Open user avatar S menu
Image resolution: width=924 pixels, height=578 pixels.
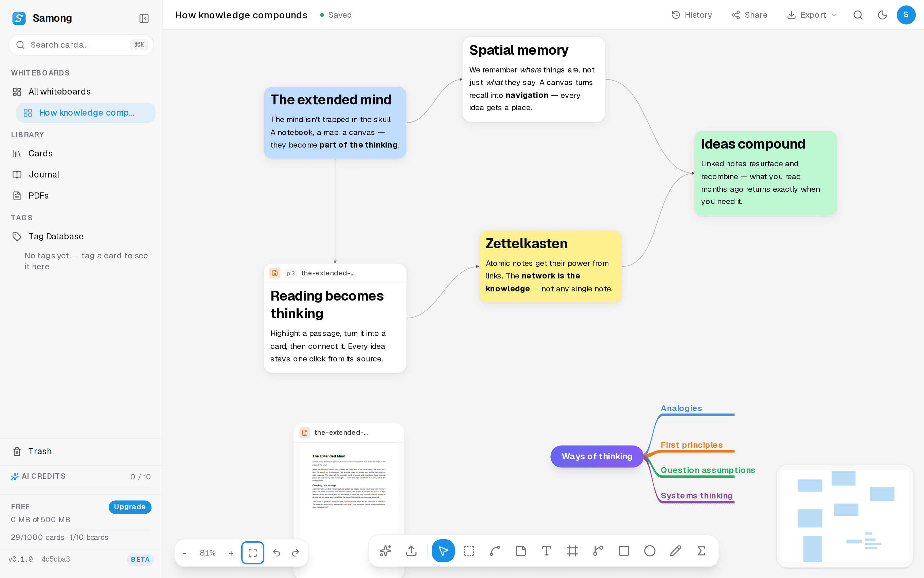pyautogui.click(x=906, y=15)
